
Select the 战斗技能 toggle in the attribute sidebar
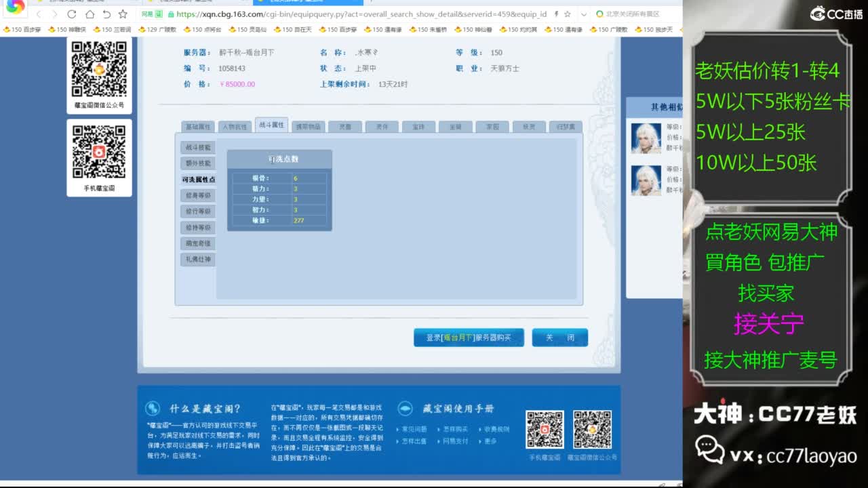pos(197,147)
